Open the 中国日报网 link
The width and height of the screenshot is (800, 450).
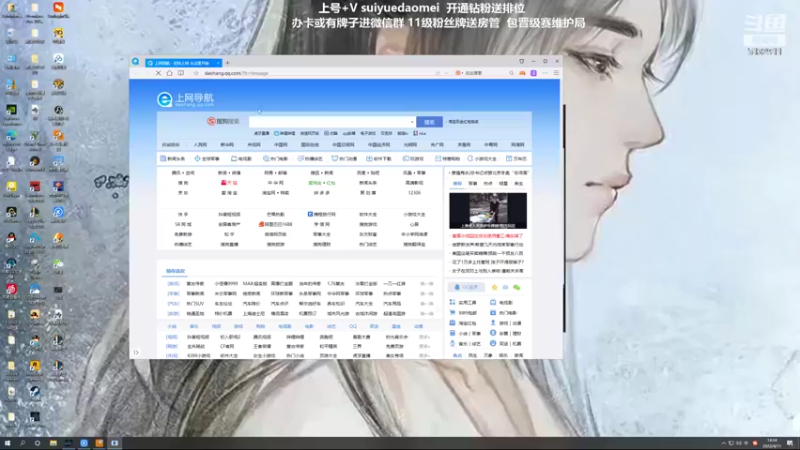[343, 145]
